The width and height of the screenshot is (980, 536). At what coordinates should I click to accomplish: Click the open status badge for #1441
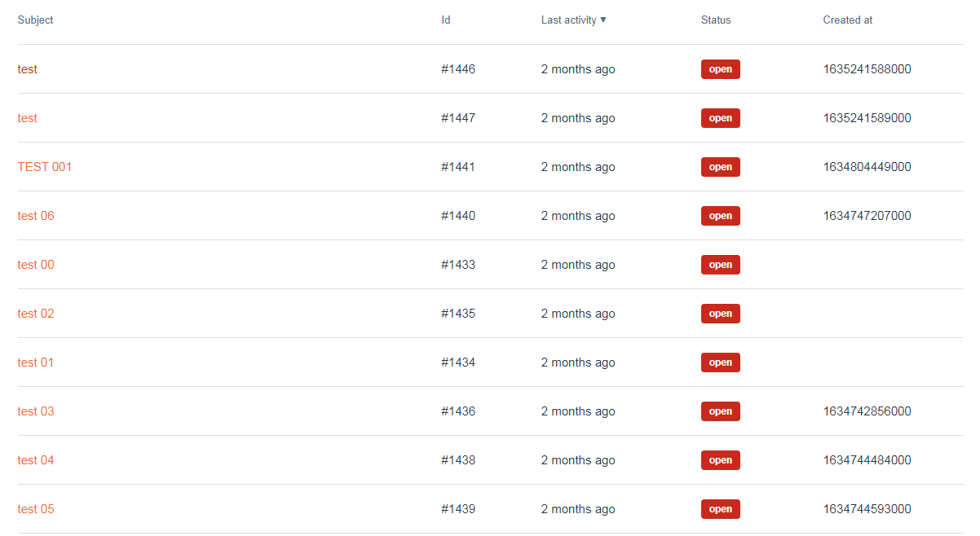pos(720,167)
